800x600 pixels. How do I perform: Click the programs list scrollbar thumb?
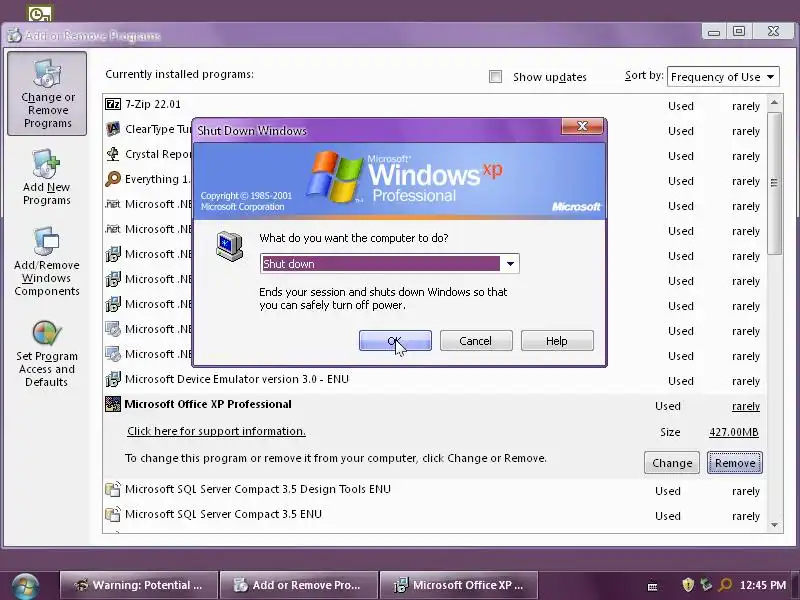tap(774, 183)
